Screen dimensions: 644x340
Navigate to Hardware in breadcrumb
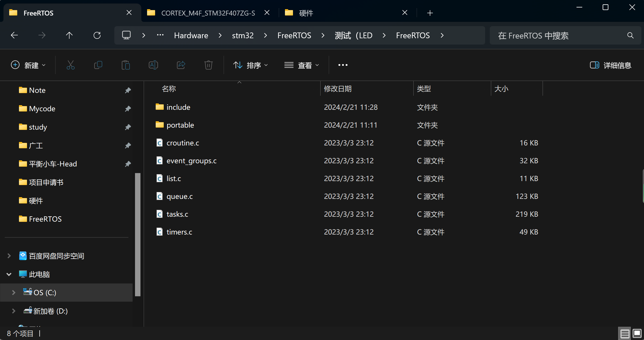[x=191, y=35]
